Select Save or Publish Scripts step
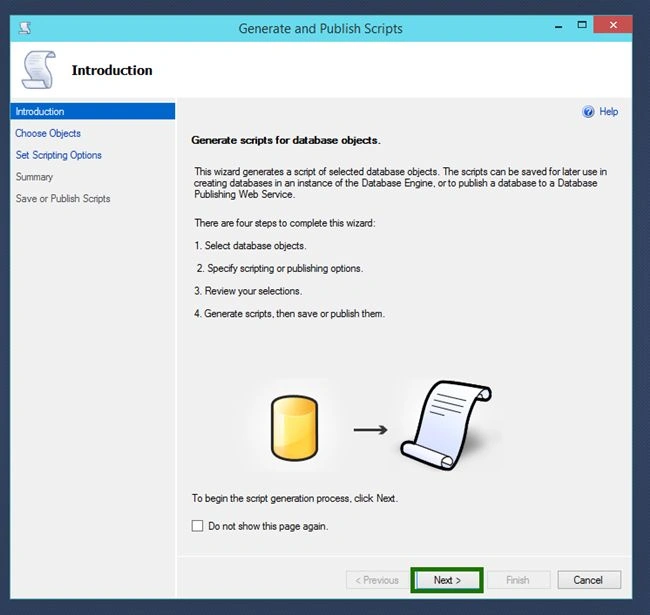 tap(63, 199)
